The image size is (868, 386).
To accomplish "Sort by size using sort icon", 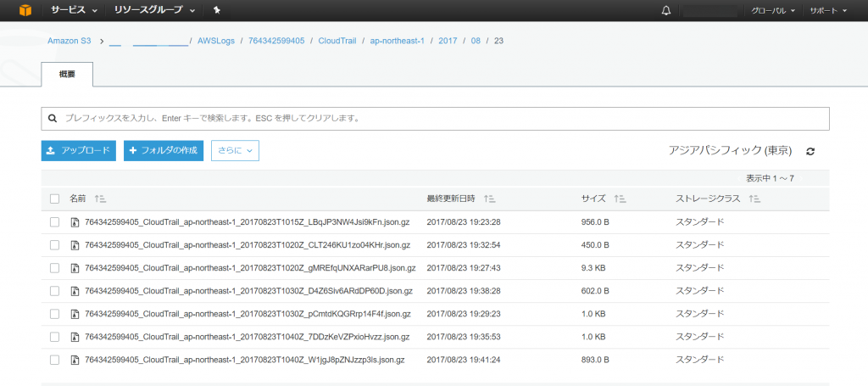I will pos(620,199).
